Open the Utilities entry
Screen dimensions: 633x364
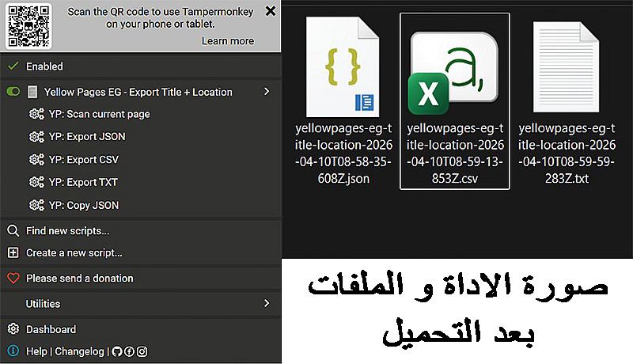click(x=44, y=304)
